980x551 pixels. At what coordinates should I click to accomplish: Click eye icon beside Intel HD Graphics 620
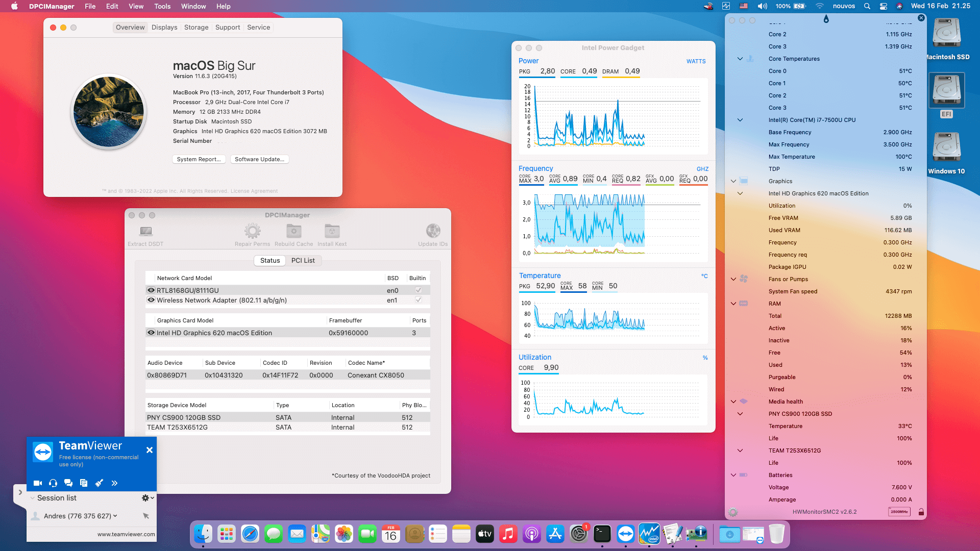[x=151, y=333]
